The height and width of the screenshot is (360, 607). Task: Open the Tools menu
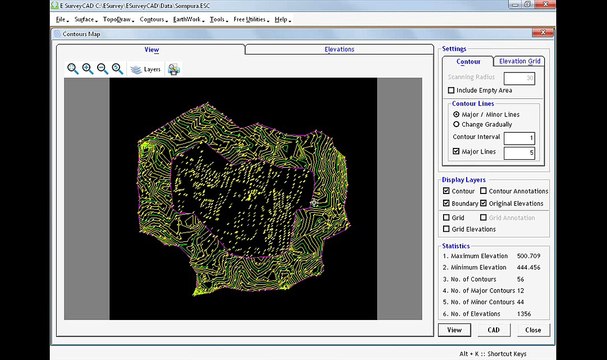coord(218,19)
